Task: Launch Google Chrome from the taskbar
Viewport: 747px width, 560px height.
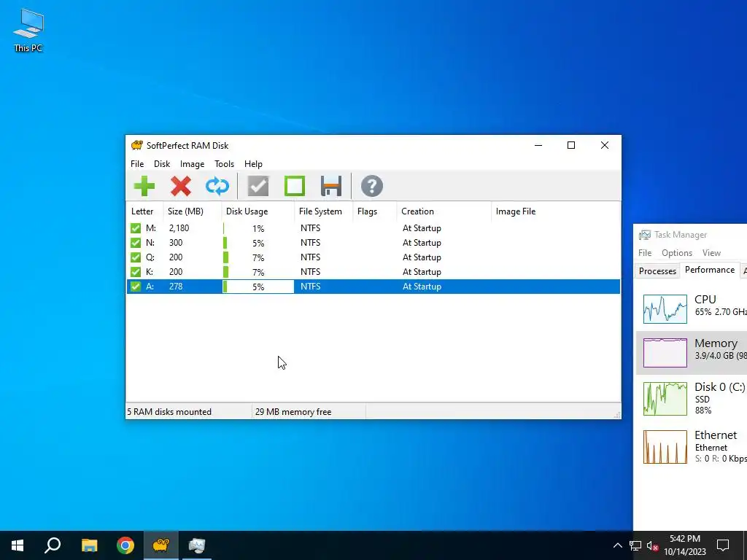Action: click(125, 545)
